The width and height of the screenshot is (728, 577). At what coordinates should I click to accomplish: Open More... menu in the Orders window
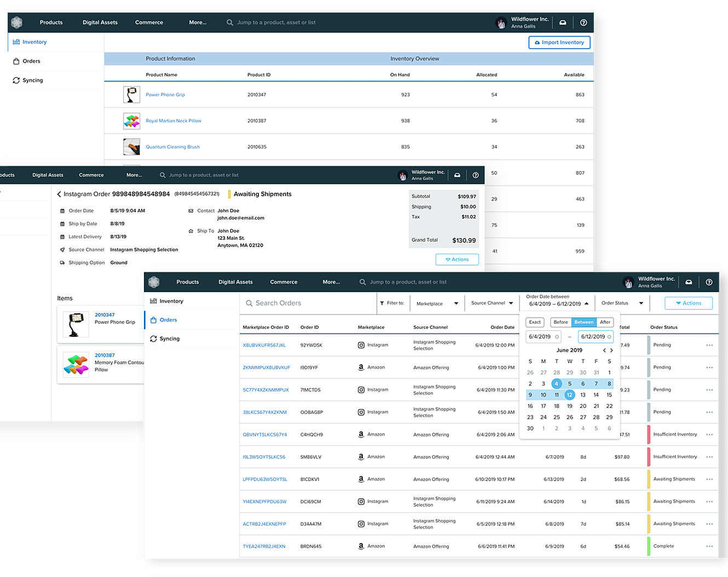coord(331,282)
